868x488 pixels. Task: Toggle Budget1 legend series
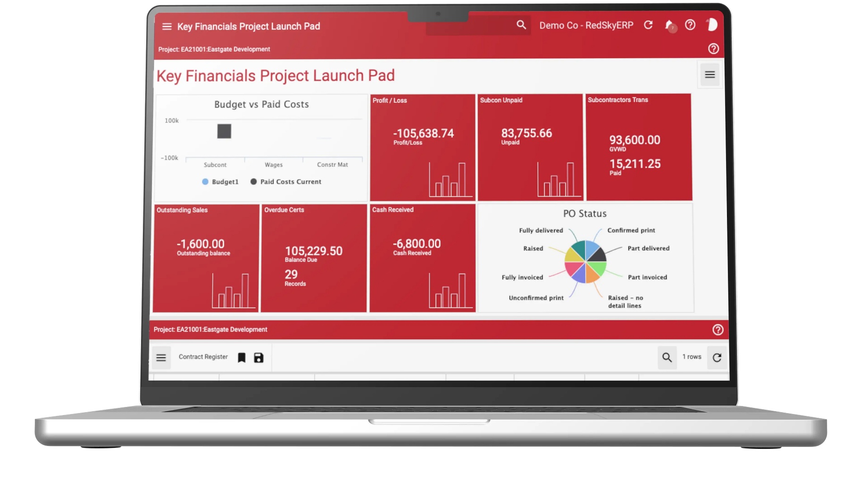click(220, 182)
